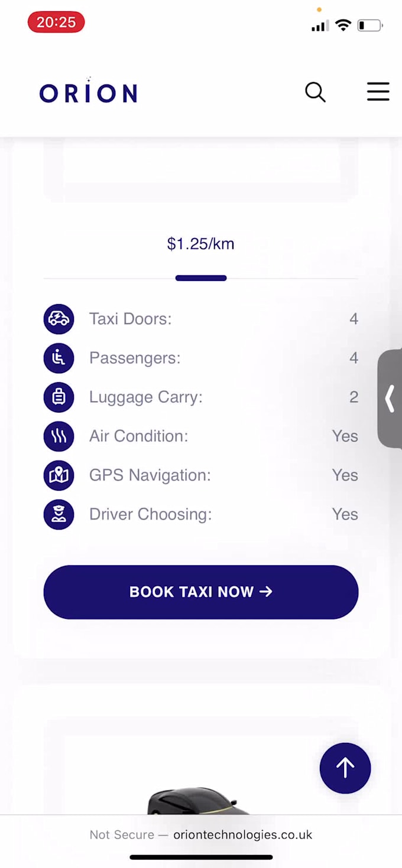Expand the side panel chevron handle

pyautogui.click(x=390, y=399)
